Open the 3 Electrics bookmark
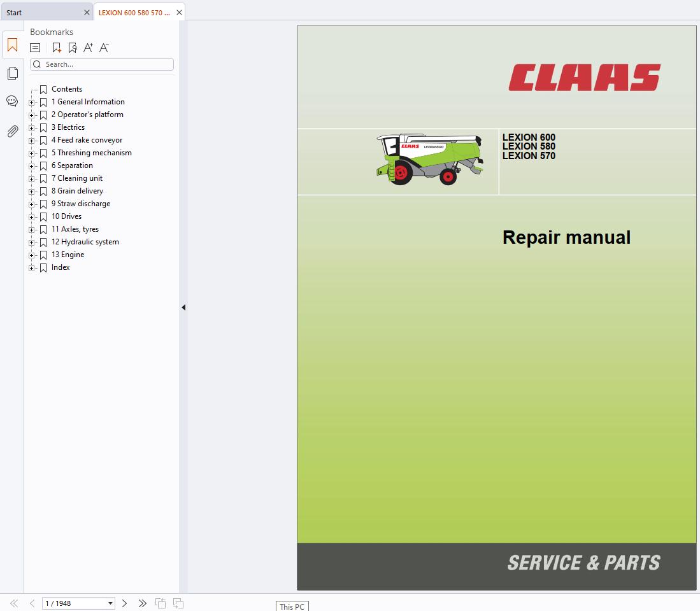The width and height of the screenshot is (700, 611). coord(68,127)
